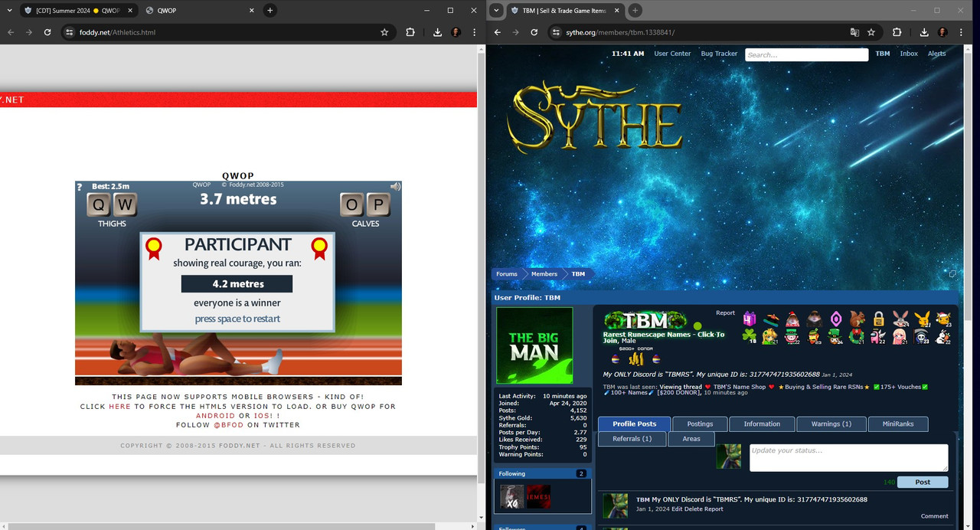Open Downloads icon in QWOP window
This screenshot has height=530, width=980.
click(437, 32)
